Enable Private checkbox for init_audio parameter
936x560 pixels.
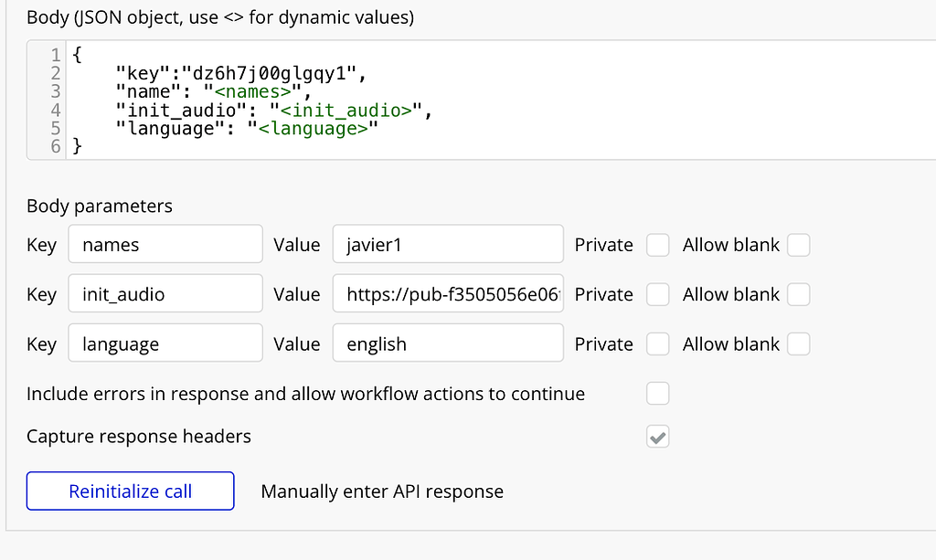(657, 293)
